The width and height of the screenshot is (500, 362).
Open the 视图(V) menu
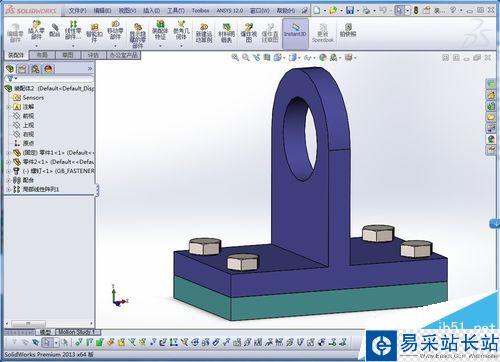click(x=127, y=11)
